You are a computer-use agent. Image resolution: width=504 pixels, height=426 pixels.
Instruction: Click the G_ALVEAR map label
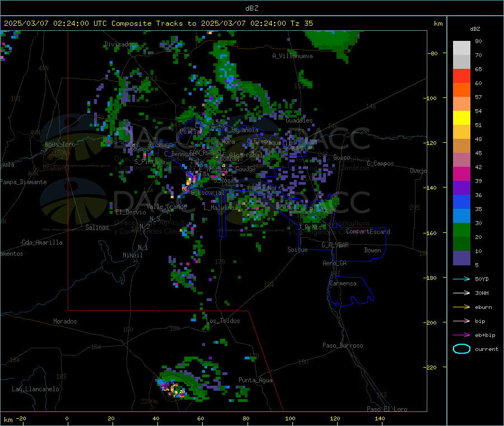click(335, 245)
